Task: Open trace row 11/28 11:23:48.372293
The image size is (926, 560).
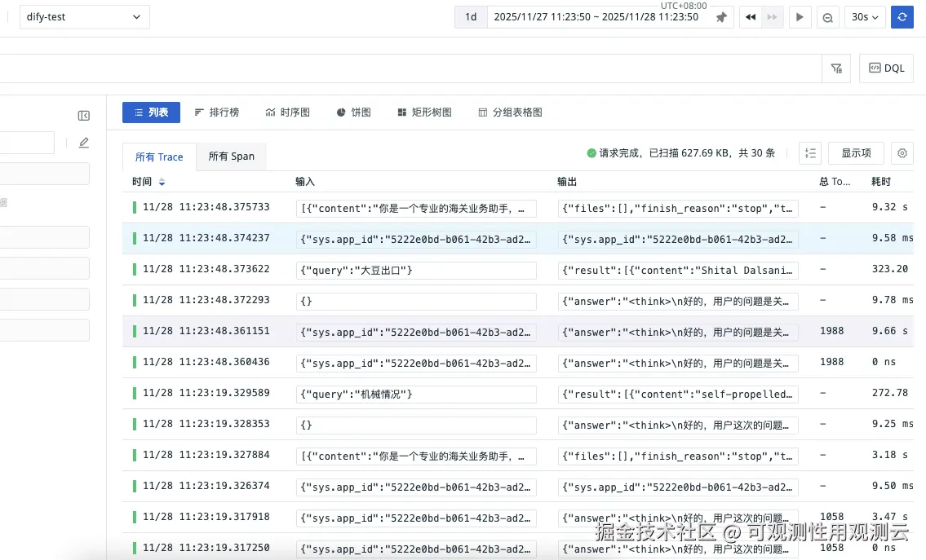Action: point(518,300)
